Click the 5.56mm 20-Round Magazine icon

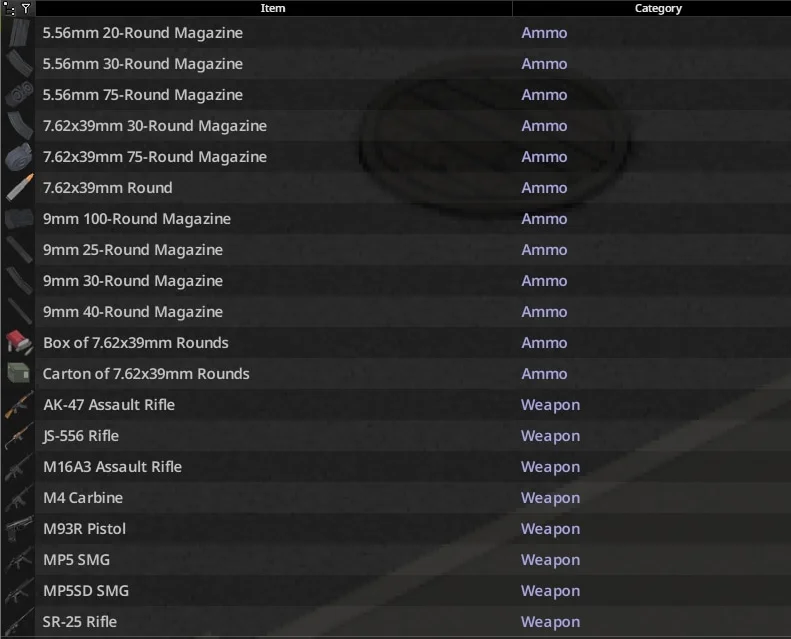coord(19,33)
